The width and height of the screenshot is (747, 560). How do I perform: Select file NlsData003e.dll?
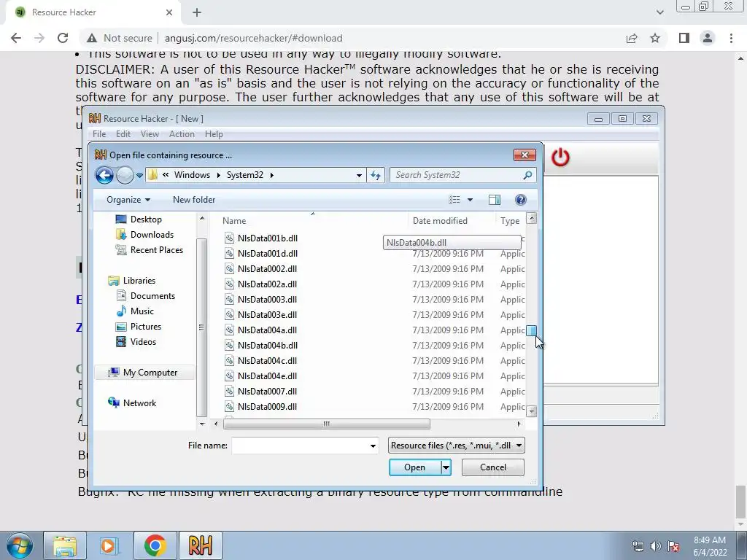(267, 314)
